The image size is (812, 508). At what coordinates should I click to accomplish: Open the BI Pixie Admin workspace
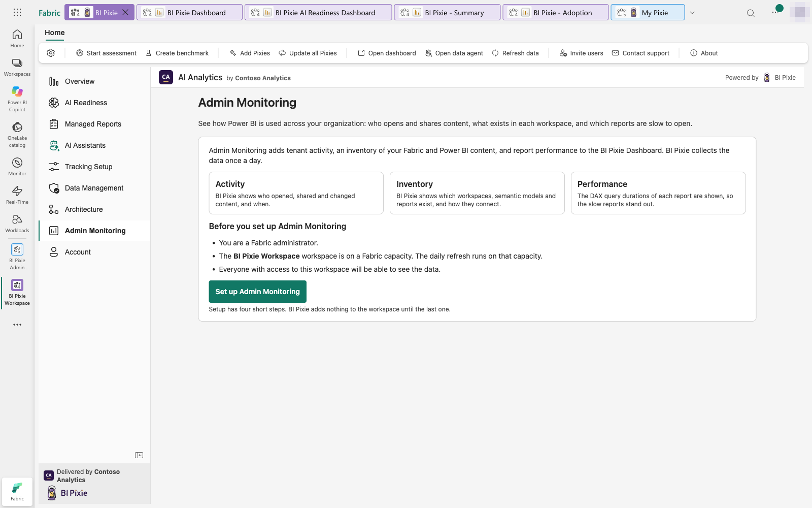pos(17,257)
